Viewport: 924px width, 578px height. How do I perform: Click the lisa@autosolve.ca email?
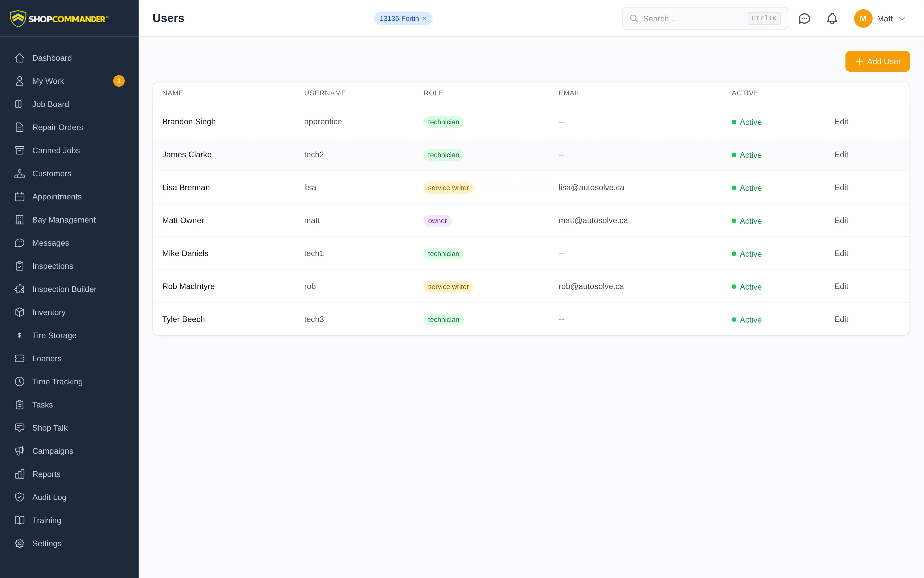tap(591, 187)
